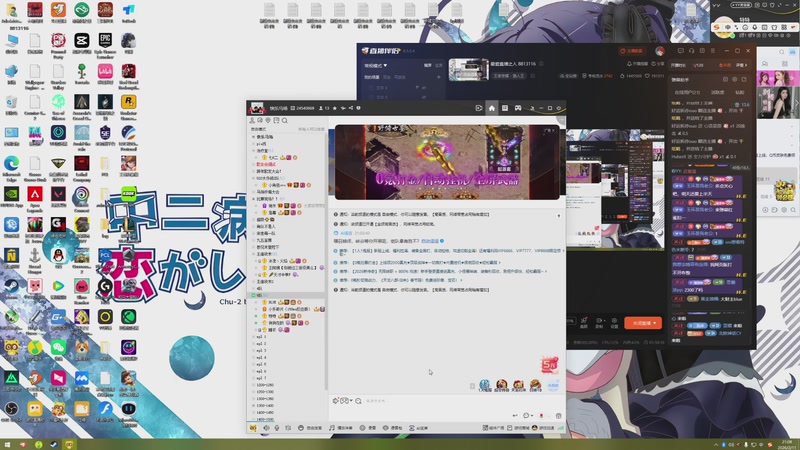Click the flower gift icon below chat input
The width and height of the screenshot is (800, 450).
[x=541, y=416]
